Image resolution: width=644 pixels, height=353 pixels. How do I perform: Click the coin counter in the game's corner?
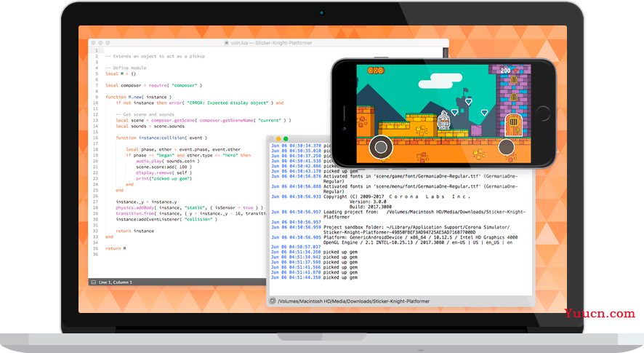(375, 71)
